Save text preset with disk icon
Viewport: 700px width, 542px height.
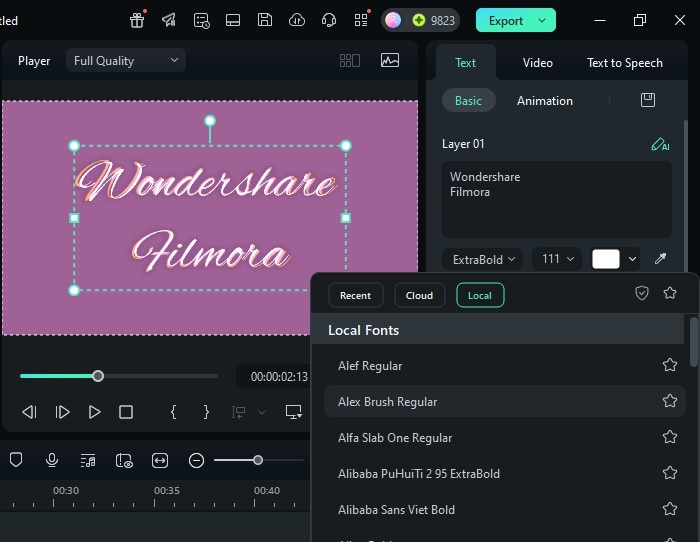(648, 100)
